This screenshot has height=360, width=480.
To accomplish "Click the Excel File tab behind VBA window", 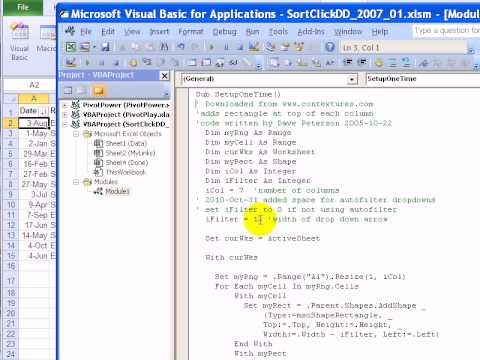I will pos(23,7).
